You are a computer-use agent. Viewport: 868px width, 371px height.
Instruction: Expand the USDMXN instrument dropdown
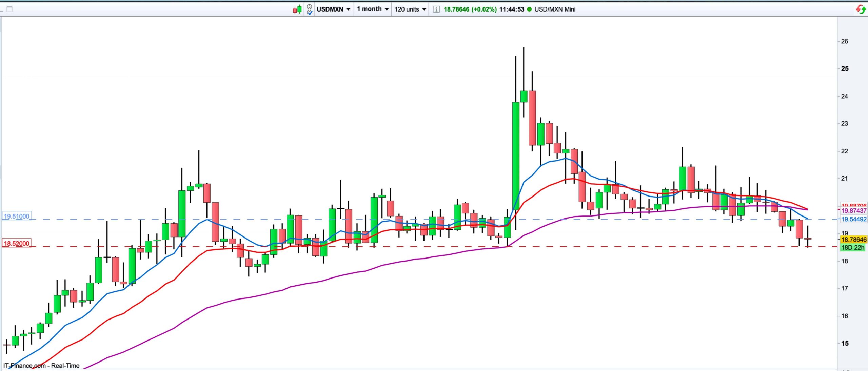(x=333, y=9)
